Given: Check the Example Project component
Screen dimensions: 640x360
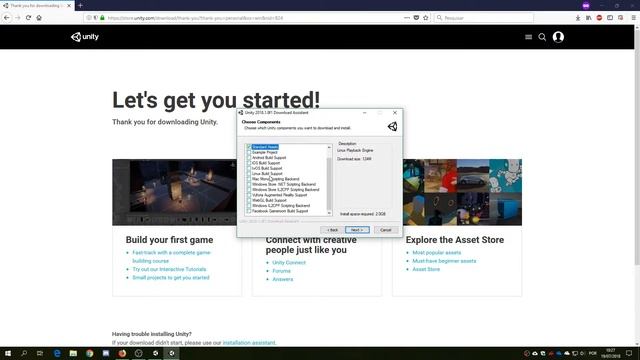Looking at the screenshot, I should tap(249, 152).
